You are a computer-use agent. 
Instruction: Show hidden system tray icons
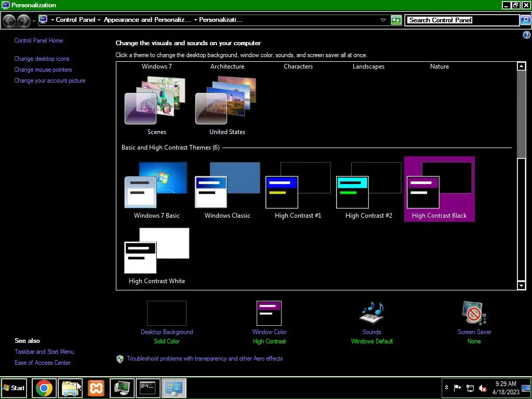pos(446,388)
